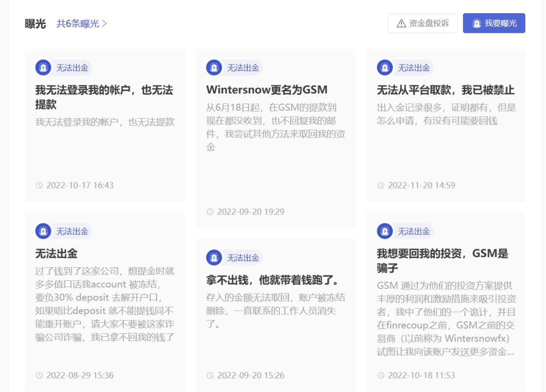The height and width of the screenshot is (392, 546).
Task: Click warning triangle icon in 资金盘投诉
Action: click(401, 24)
